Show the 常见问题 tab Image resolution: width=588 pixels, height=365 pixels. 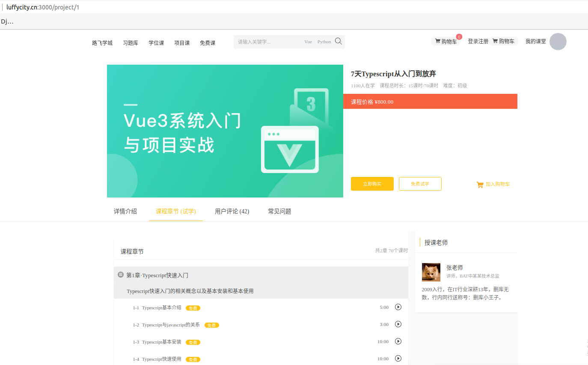point(280,211)
